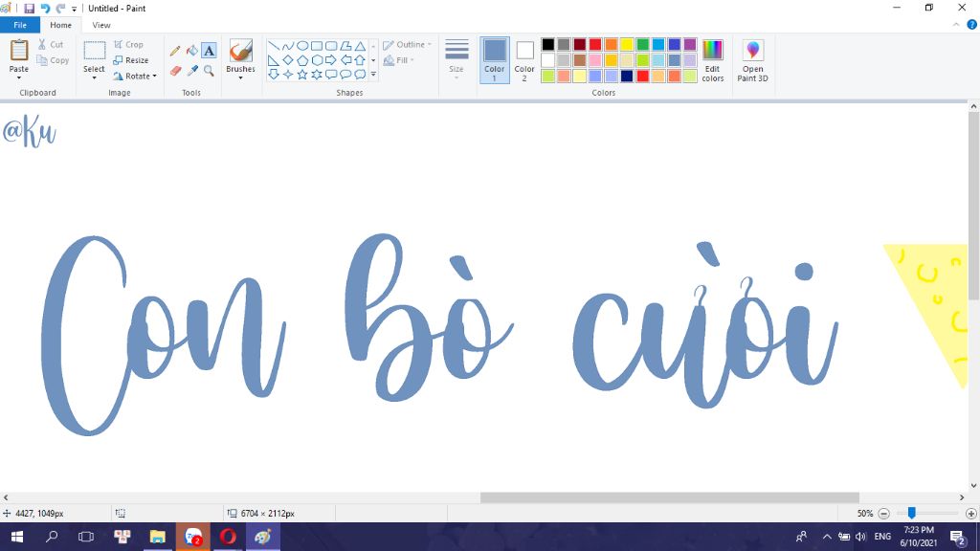980x551 pixels.
Task: Click the zoom slider thumb
Action: point(912,513)
